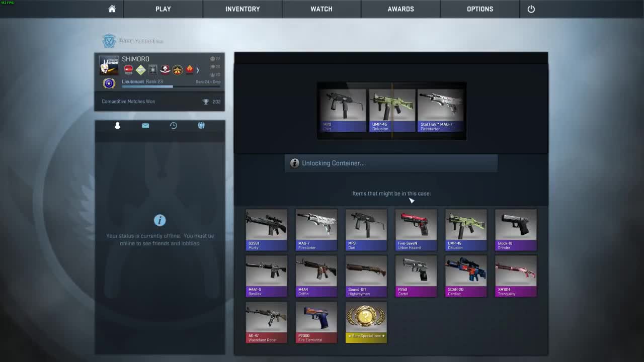Select the M4A4 Griffin skin
This screenshot has width=644, height=362.
point(316,277)
